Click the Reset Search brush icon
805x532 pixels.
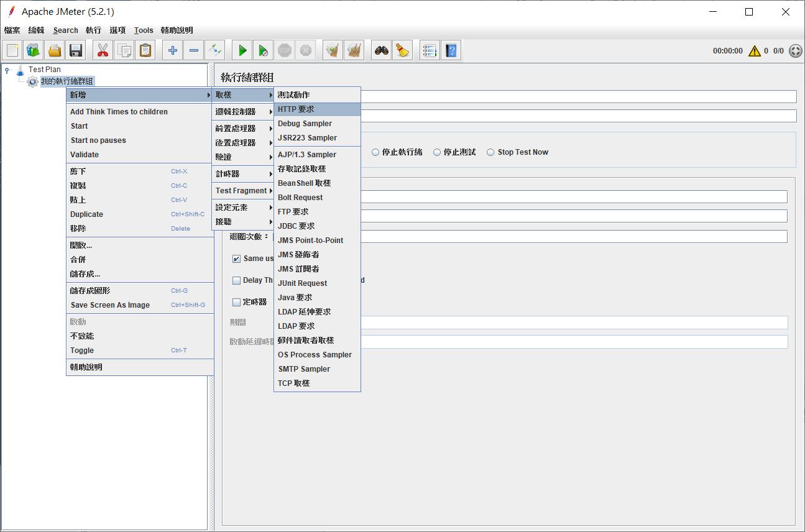tap(403, 50)
